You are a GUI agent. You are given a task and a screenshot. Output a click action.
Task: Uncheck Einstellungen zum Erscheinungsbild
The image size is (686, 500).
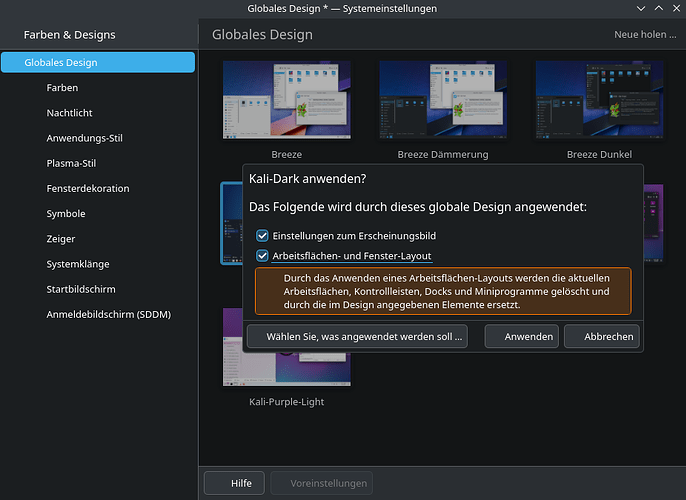pyautogui.click(x=262, y=236)
